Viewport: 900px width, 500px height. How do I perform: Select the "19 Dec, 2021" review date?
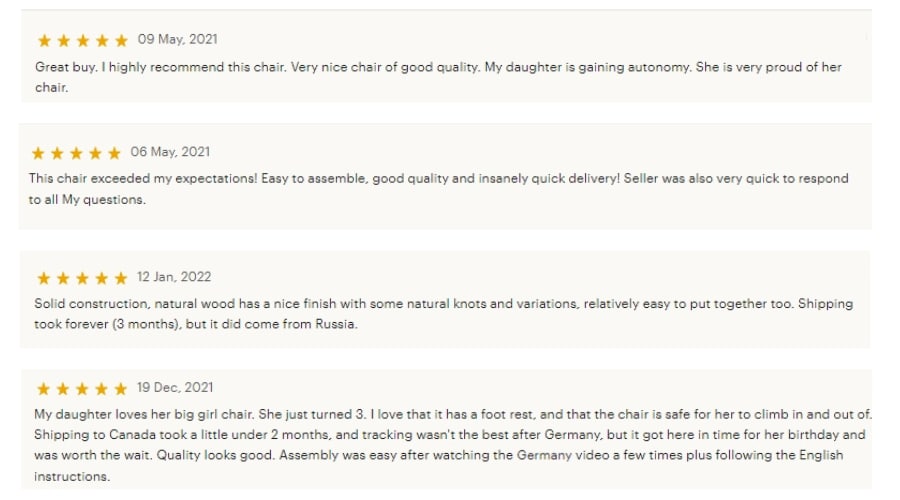pos(175,388)
